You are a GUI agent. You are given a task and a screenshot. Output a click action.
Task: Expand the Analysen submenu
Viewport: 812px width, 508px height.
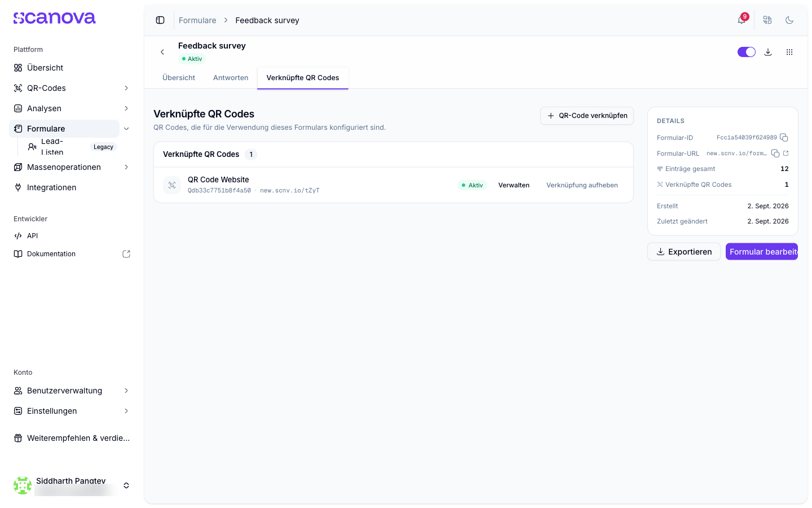126,108
